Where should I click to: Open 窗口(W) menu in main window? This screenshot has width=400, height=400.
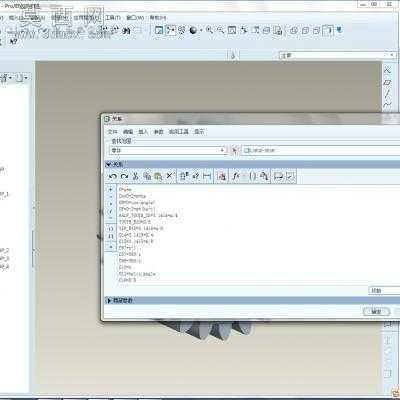[x=135, y=17]
